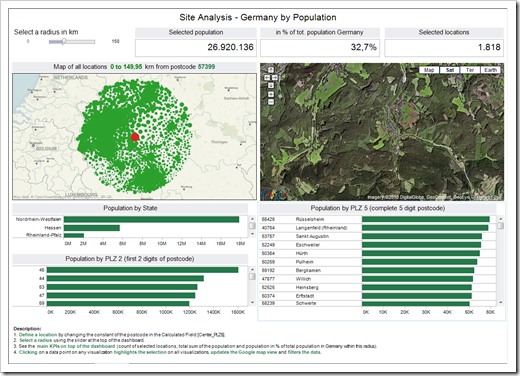The height and width of the screenshot is (376, 520).
Task: Switch Google map to Map view
Action: point(429,70)
